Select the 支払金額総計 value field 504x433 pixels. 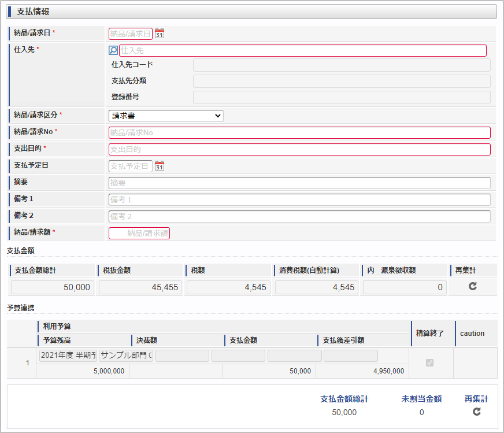(52, 287)
